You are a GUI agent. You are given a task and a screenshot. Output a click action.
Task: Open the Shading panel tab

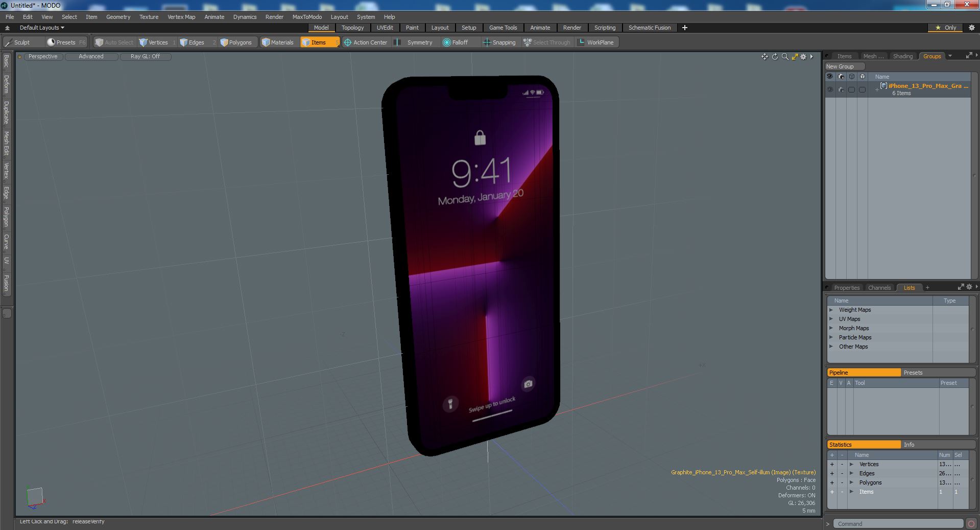tap(902, 56)
